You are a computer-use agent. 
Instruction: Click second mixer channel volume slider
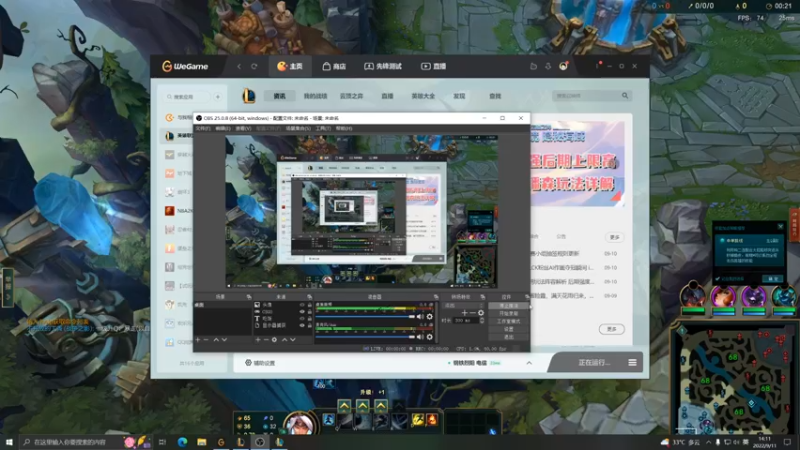(365, 337)
